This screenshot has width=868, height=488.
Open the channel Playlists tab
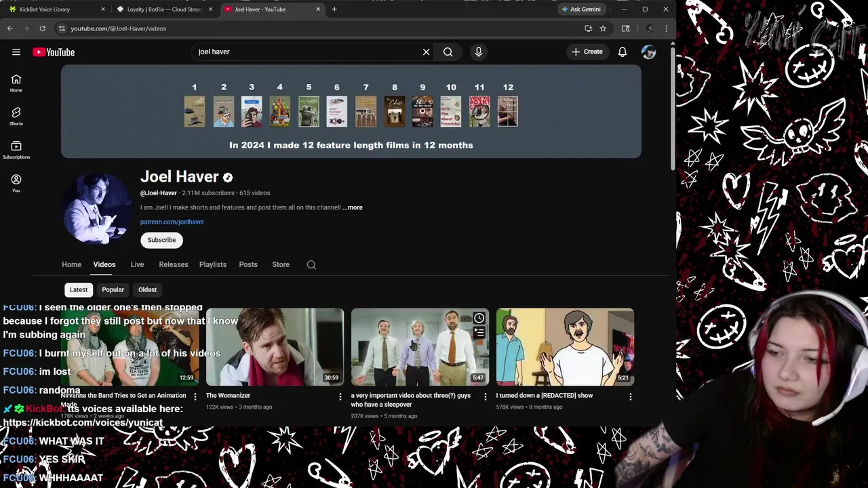tap(213, 264)
